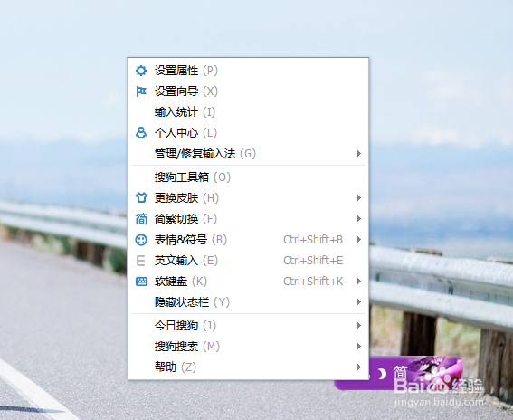The height and width of the screenshot is (420, 513).
Task: Click the moon icon on Sogou status bar
Action: coord(382,374)
